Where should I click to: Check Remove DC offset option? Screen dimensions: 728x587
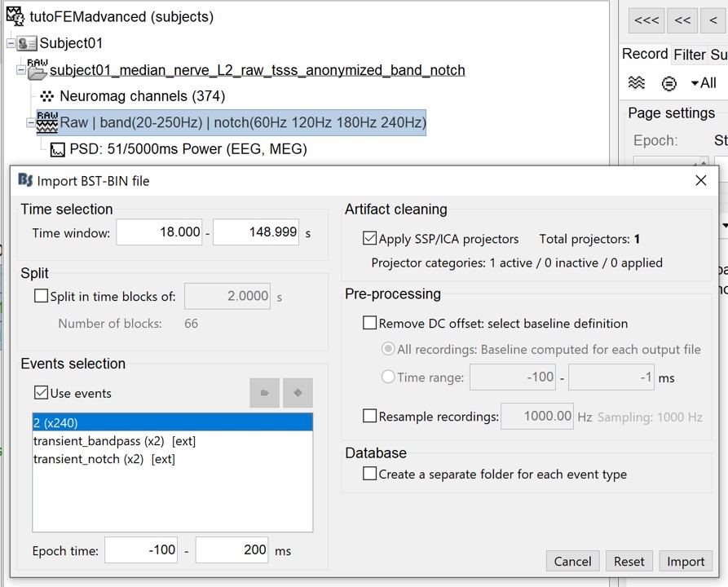tap(370, 324)
